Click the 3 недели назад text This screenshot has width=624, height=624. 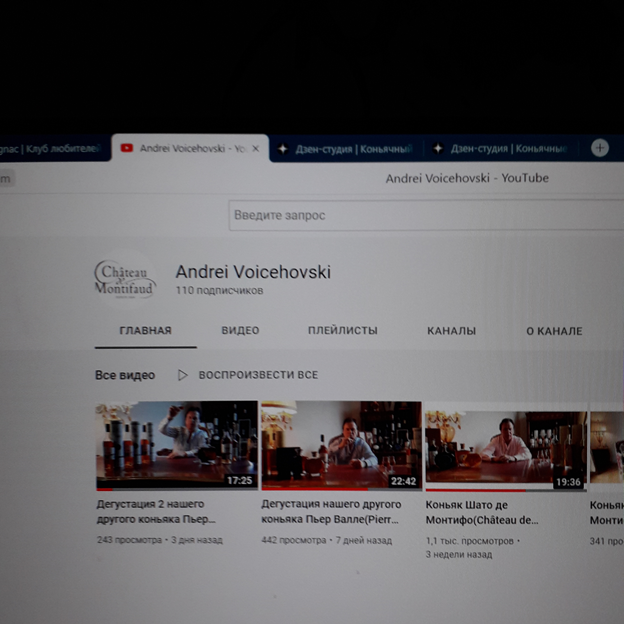(x=459, y=554)
